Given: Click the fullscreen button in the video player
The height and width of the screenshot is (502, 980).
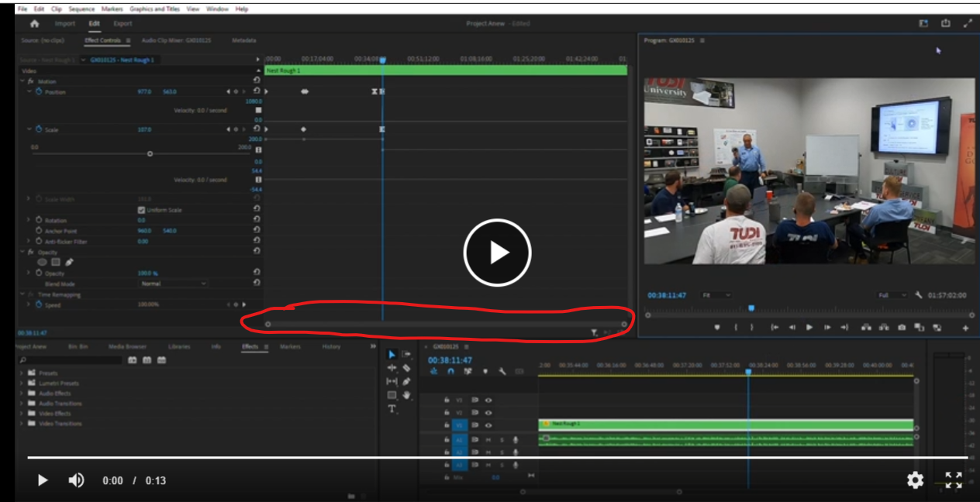Looking at the screenshot, I should point(955,480).
